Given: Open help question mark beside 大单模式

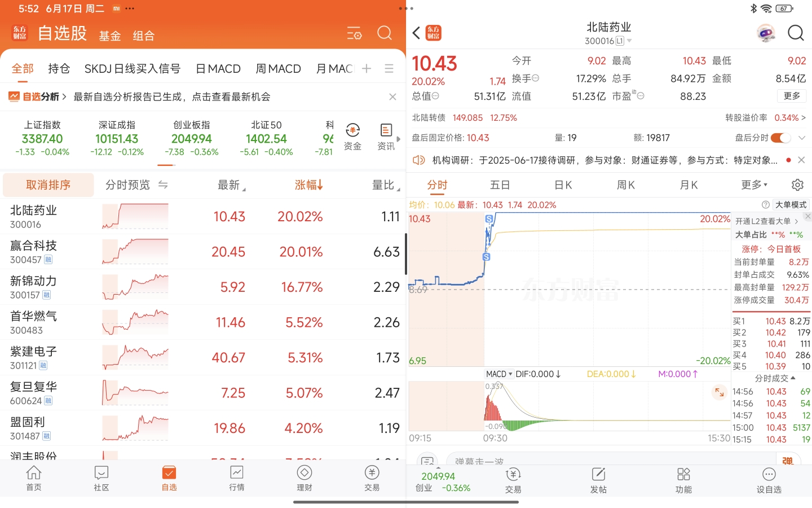Looking at the screenshot, I should coord(766,205).
